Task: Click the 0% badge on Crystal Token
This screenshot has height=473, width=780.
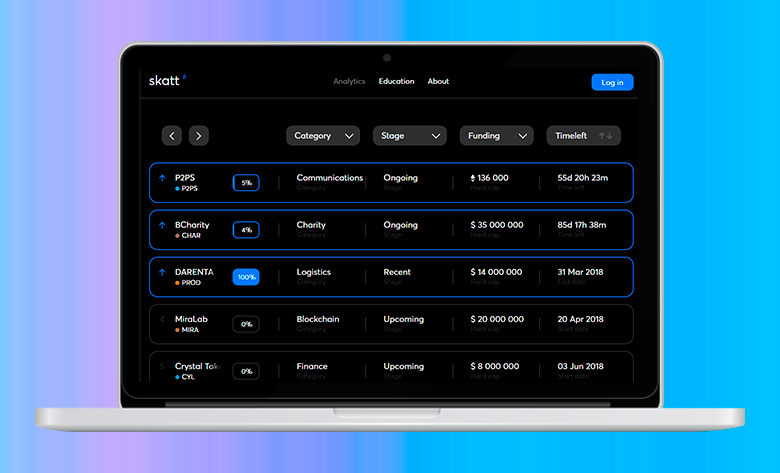Action: point(246,371)
